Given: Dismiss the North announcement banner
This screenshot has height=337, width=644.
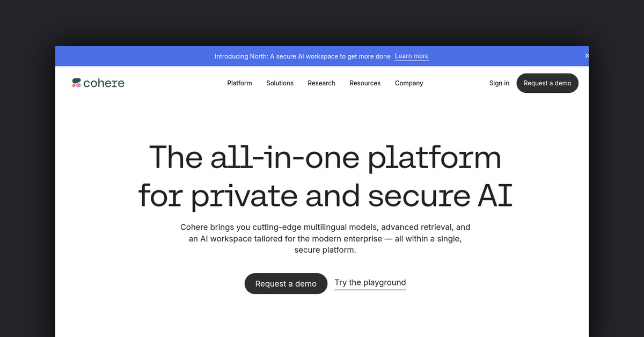Looking at the screenshot, I should click(586, 56).
